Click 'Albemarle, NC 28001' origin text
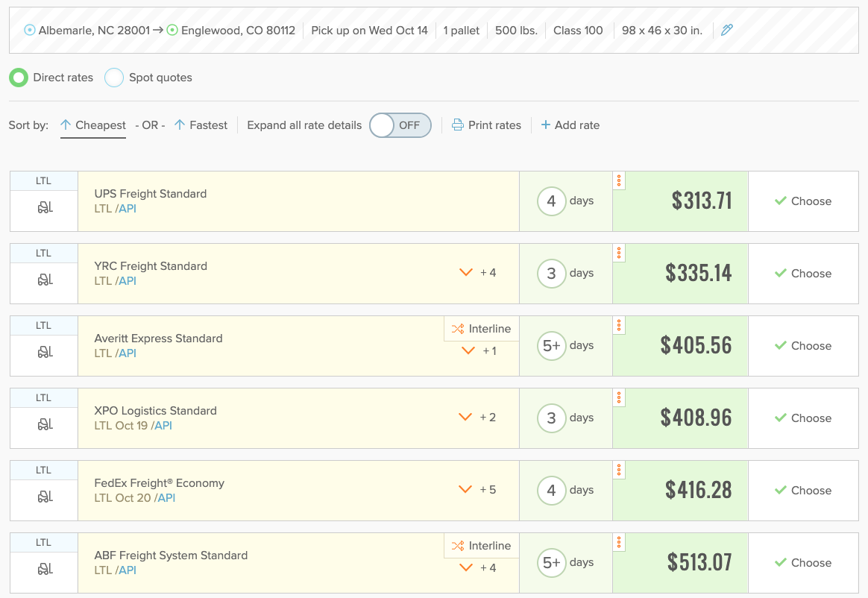The height and width of the screenshot is (598, 868). (x=94, y=31)
